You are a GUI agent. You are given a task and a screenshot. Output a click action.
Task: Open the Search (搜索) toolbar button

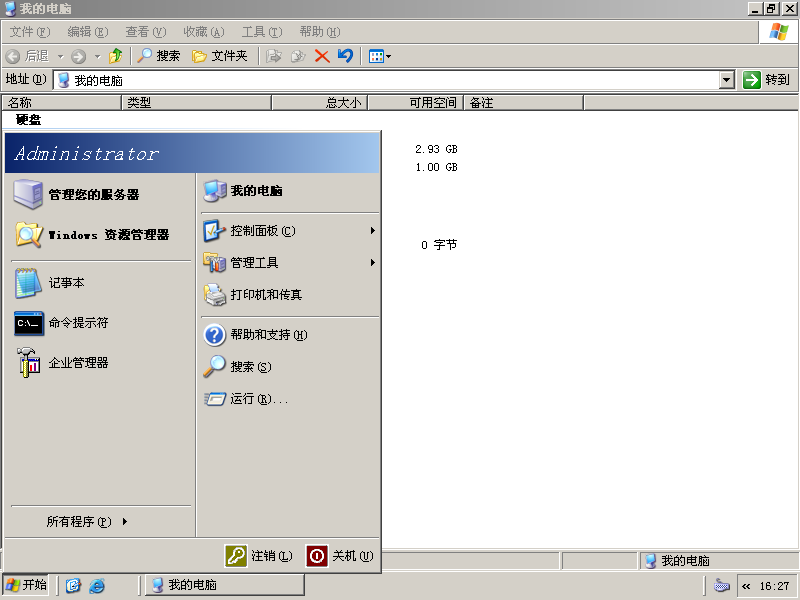159,56
